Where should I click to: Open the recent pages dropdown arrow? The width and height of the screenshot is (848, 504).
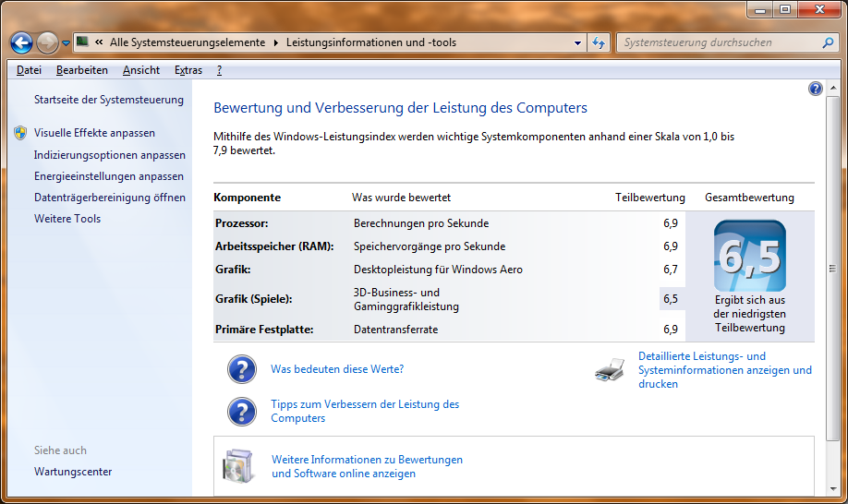[66, 43]
